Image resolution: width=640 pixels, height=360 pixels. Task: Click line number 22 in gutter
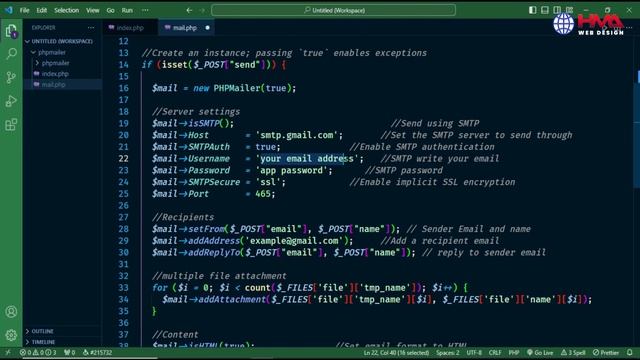coord(123,158)
